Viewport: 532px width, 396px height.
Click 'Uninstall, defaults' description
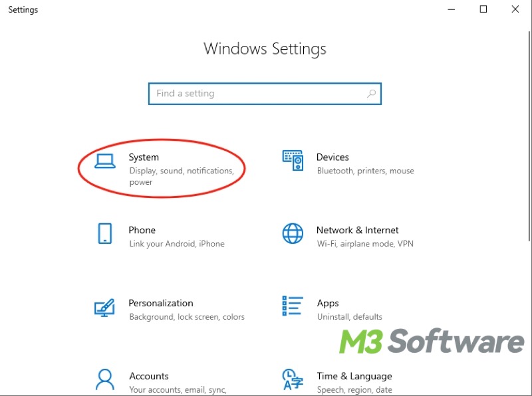point(350,317)
